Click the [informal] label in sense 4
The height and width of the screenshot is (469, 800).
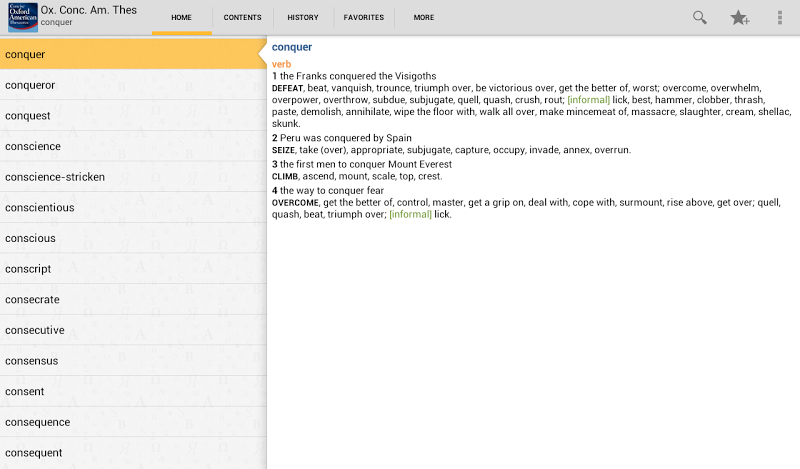[410, 214]
